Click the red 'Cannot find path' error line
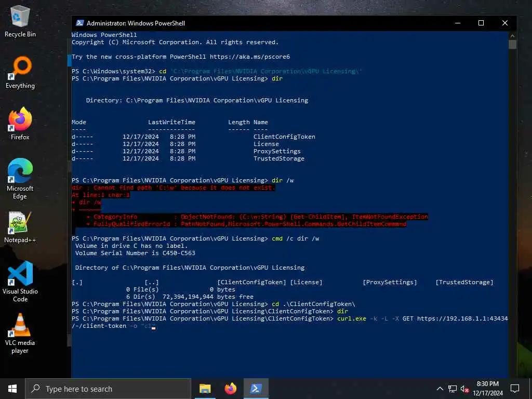This screenshot has height=399, width=532. coord(174,188)
